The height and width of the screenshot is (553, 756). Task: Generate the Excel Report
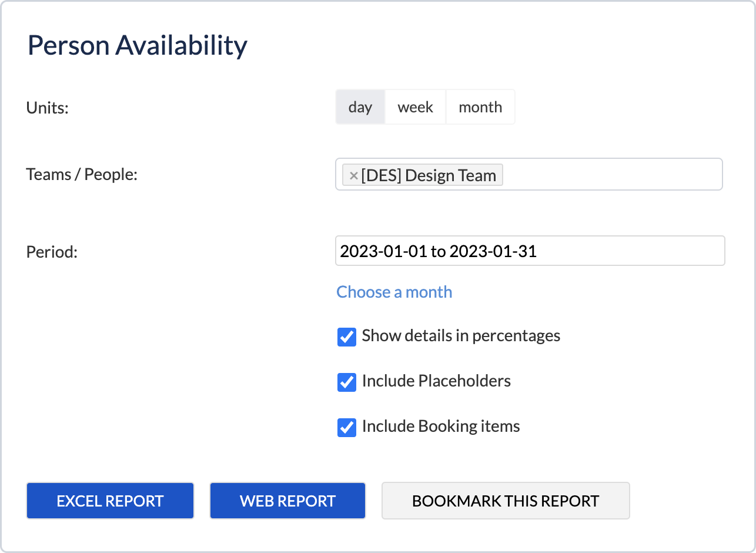tap(110, 501)
